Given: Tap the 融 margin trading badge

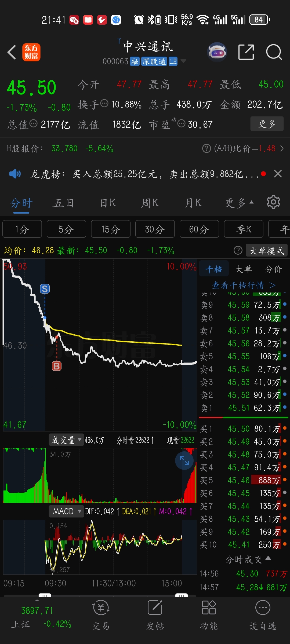Looking at the screenshot, I should point(135,61).
